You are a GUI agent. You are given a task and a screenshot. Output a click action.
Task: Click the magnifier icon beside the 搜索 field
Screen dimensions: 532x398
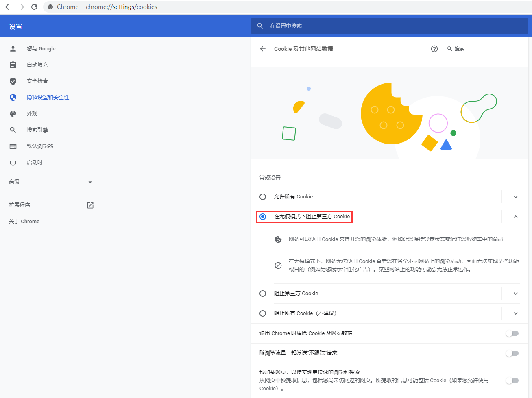449,49
